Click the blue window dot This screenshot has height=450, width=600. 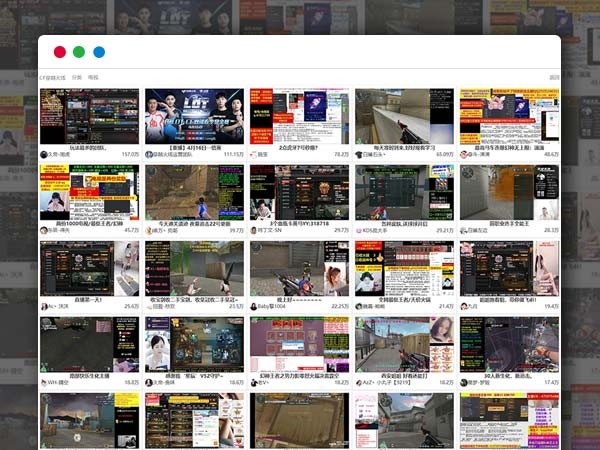[99, 52]
